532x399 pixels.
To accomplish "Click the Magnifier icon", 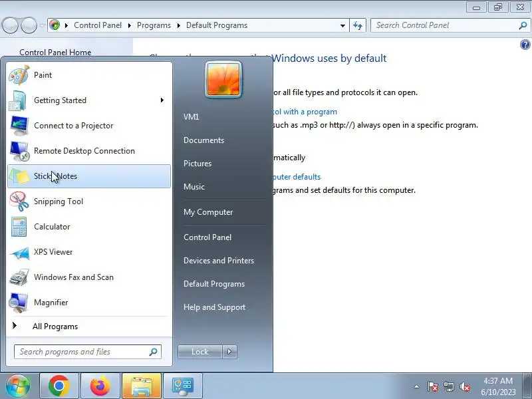I will [x=19, y=303].
